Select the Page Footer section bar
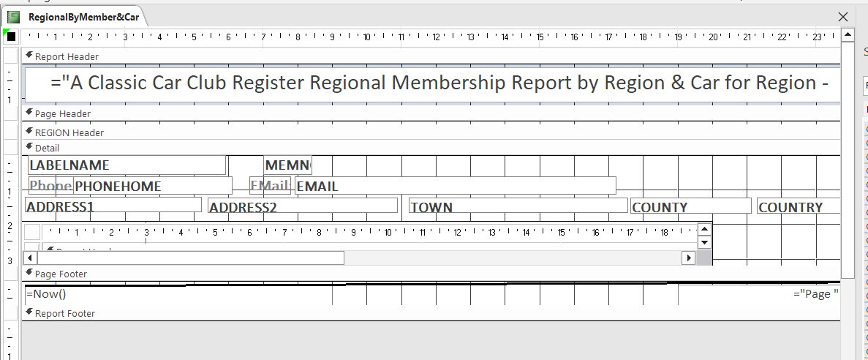The height and width of the screenshot is (360, 868). coord(431,274)
